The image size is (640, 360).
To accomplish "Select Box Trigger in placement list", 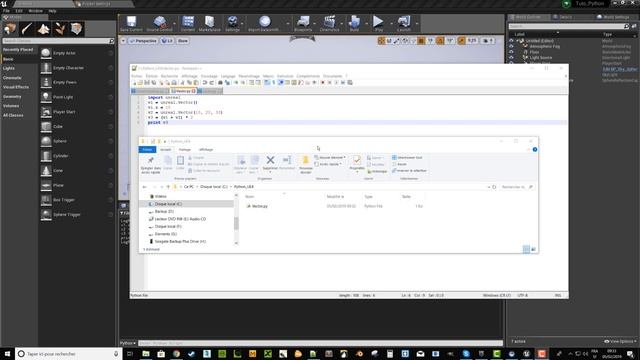I will [x=77, y=200].
